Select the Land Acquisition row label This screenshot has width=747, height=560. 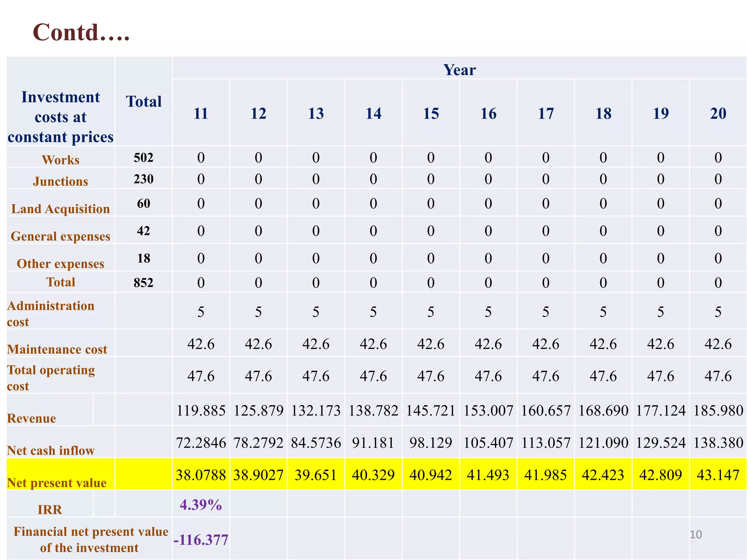[x=61, y=209]
